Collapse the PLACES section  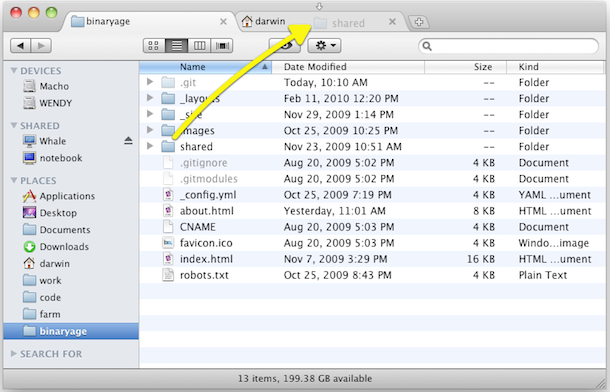(x=14, y=180)
